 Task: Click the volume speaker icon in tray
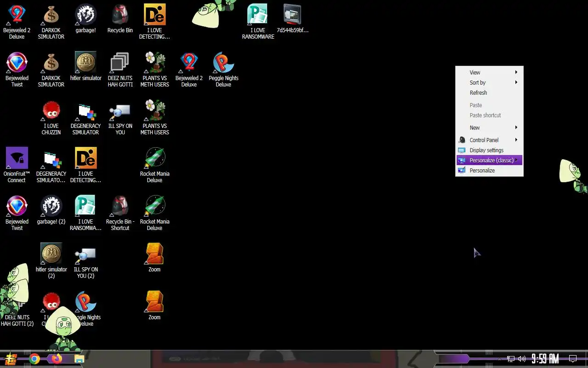[522, 359]
